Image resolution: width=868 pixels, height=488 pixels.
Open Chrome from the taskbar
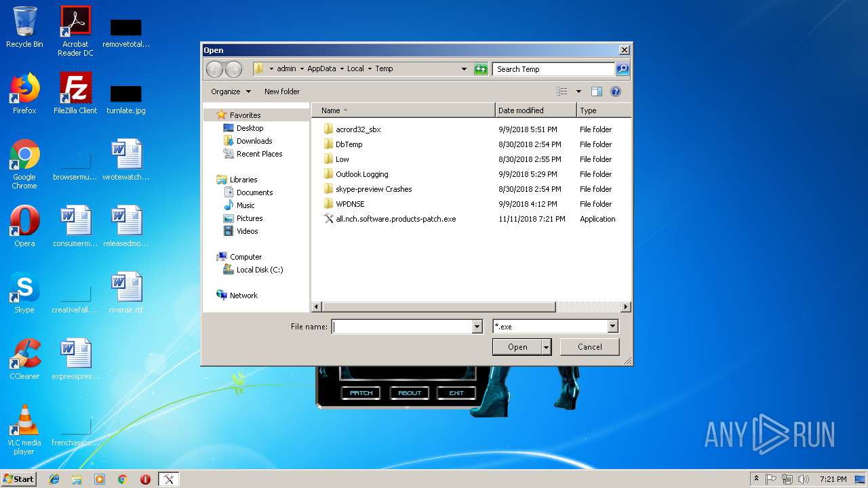pyautogui.click(x=123, y=479)
